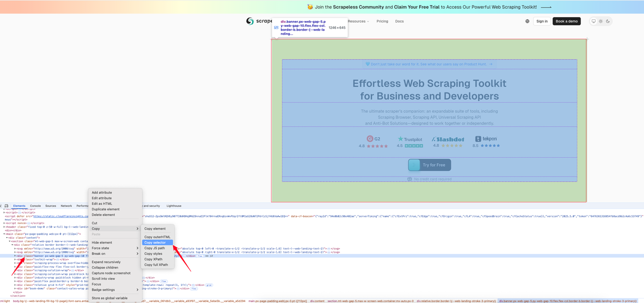The height and width of the screenshot is (303, 644).
Task: Click the div.content breadcrumb
Action: pos(317,301)
